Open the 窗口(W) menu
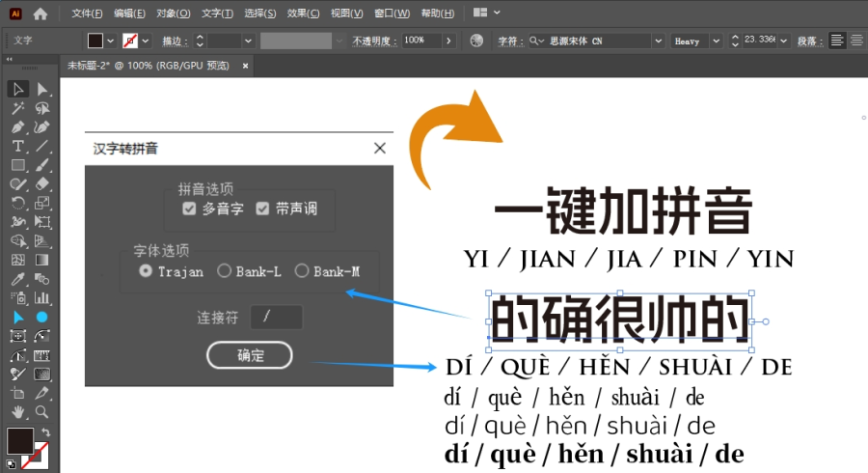Image resolution: width=868 pixels, height=473 pixels. pos(392,14)
